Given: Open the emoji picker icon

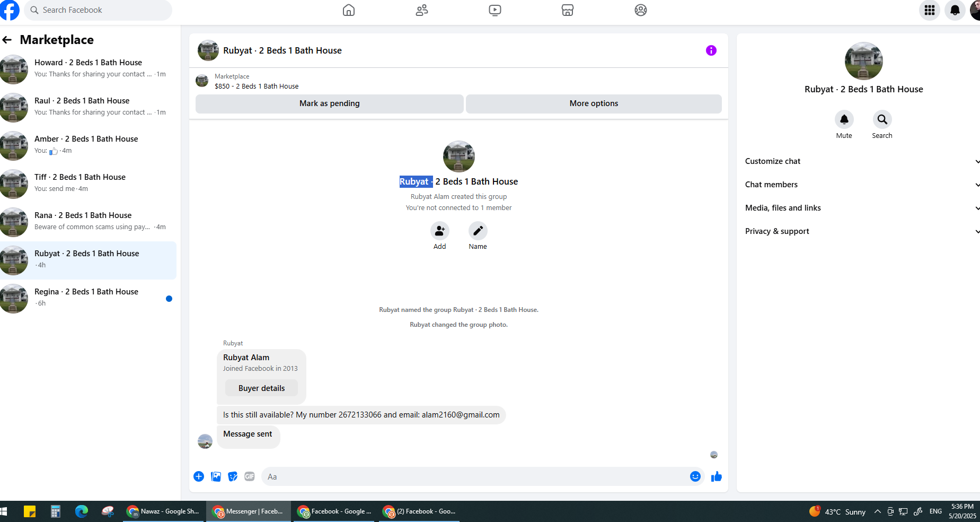Looking at the screenshot, I should pos(695,476).
